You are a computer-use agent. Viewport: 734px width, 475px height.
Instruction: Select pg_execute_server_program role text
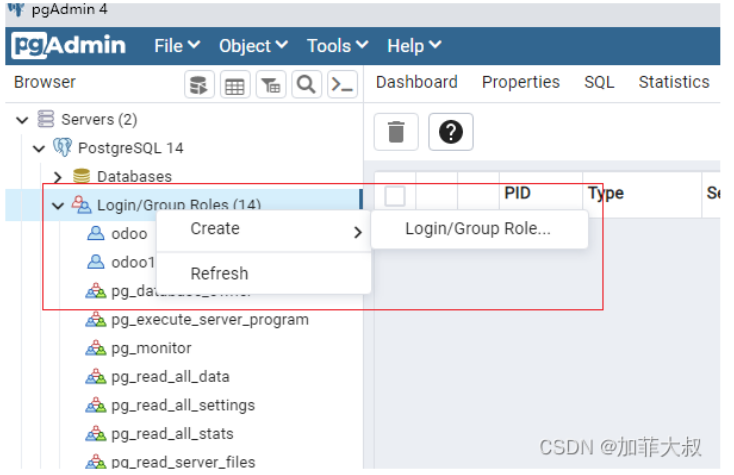coord(210,320)
